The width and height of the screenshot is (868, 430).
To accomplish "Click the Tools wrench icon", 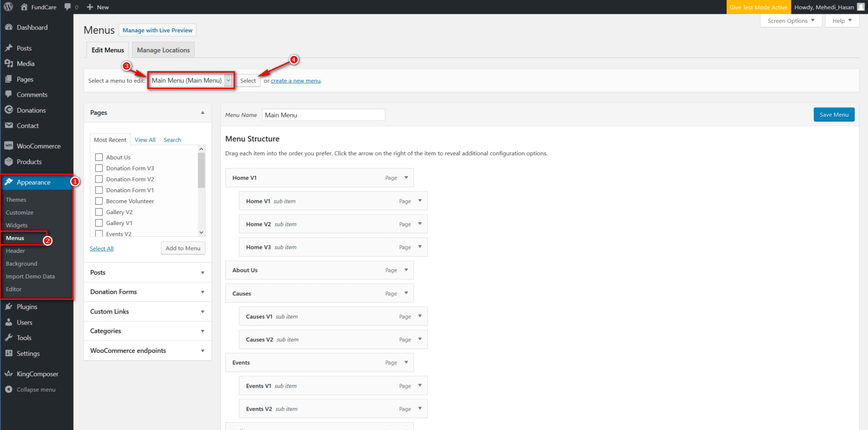I will click(9, 338).
